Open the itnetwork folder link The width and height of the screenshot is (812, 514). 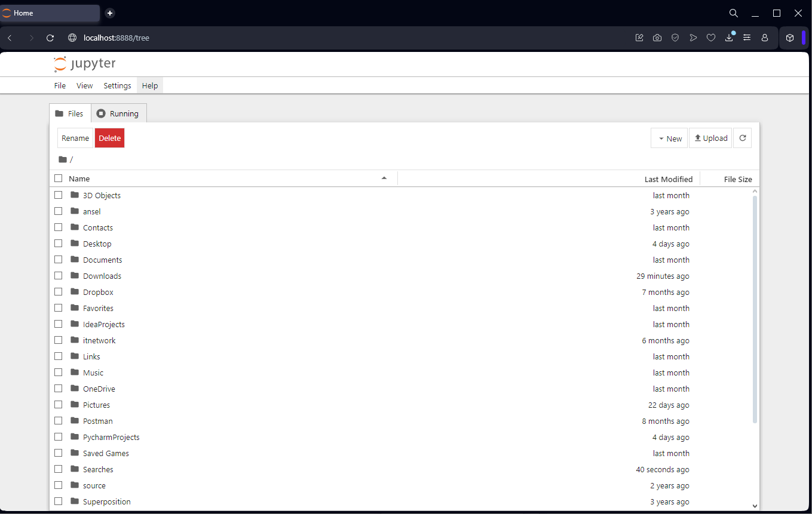tap(99, 340)
